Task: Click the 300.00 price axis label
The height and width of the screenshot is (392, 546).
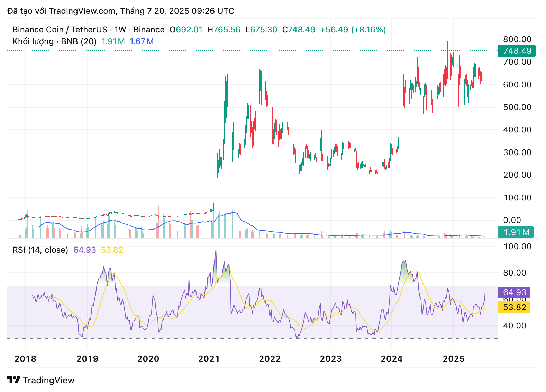Action: [517, 152]
